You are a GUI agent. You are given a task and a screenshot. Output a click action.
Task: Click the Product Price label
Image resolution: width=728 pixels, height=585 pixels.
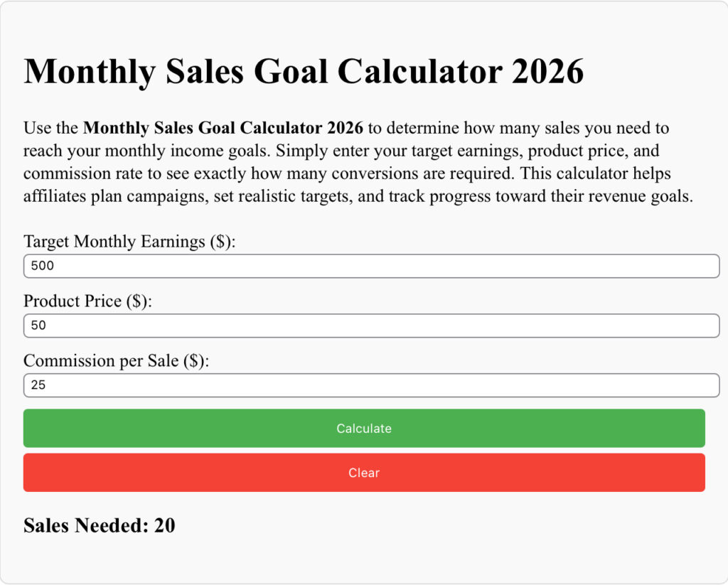point(85,301)
